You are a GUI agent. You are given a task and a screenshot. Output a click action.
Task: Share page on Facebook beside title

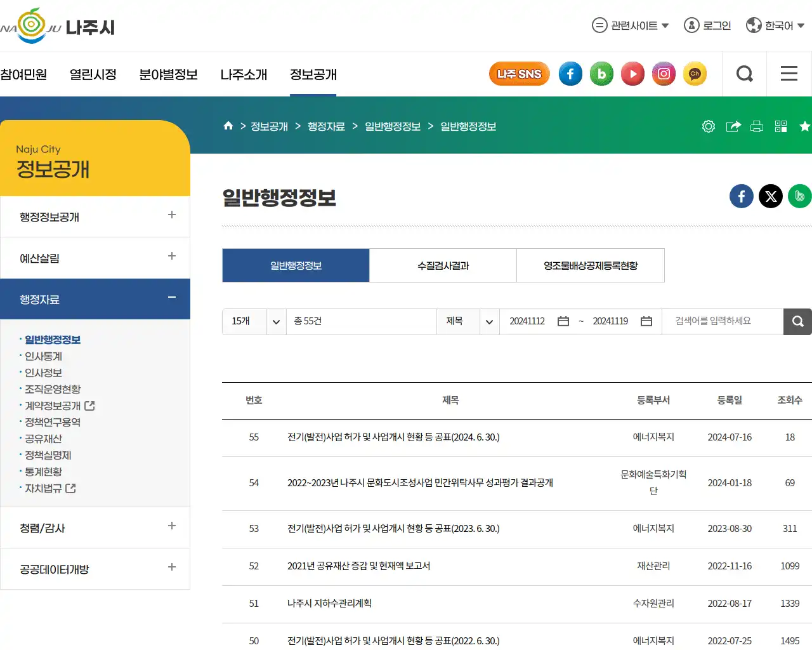point(742,196)
